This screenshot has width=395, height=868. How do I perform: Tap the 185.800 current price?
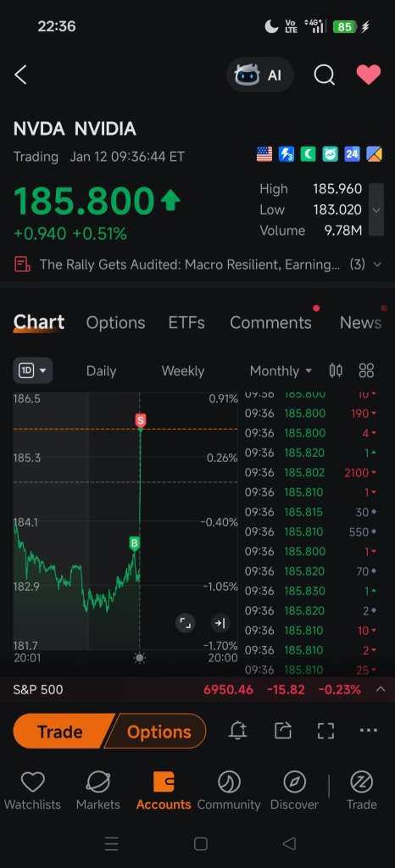click(84, 200)
